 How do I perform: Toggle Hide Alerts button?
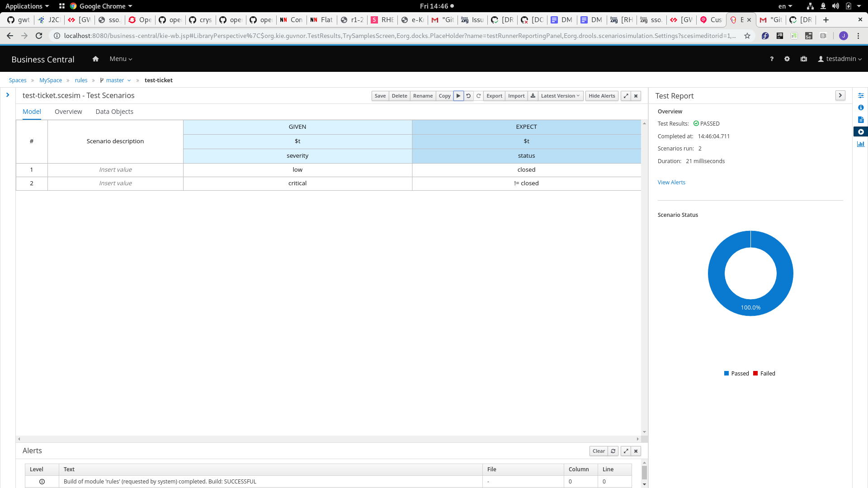pos(602,96)
